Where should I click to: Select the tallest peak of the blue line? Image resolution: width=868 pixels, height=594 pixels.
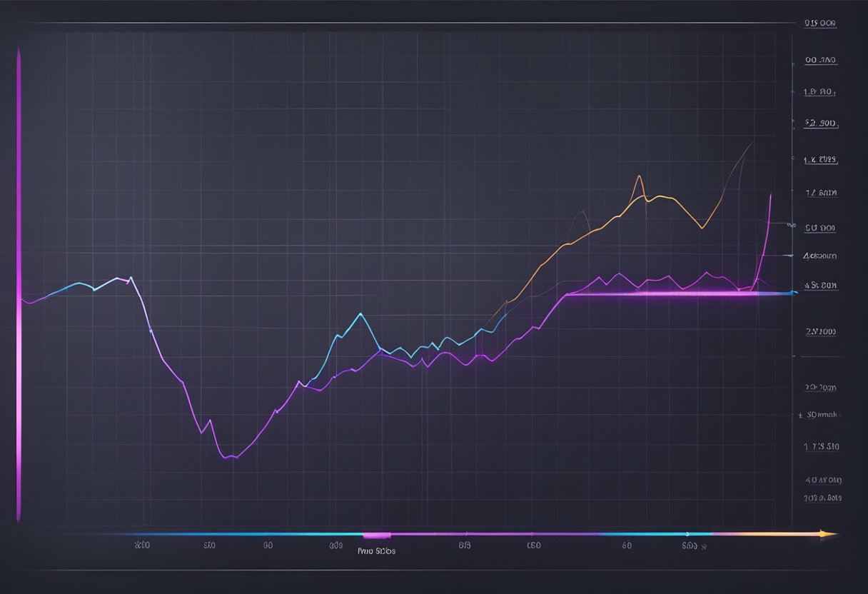[360, 313]
